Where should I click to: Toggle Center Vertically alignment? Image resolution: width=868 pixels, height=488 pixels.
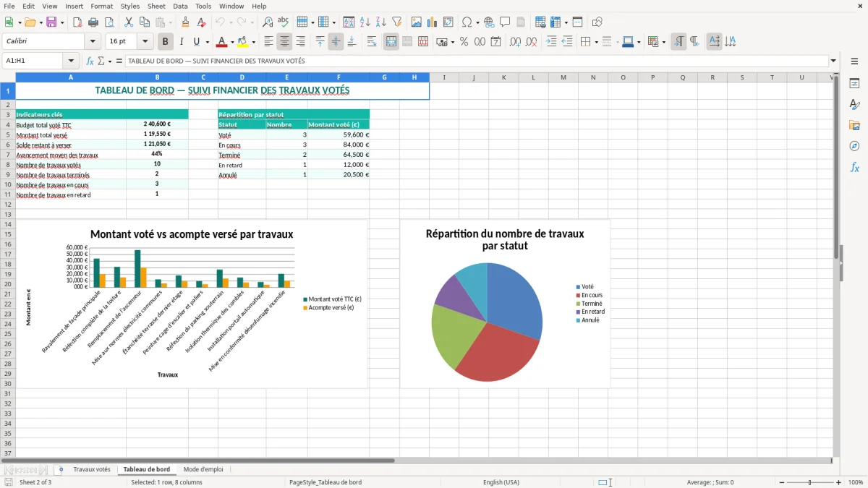coord(336,42)
